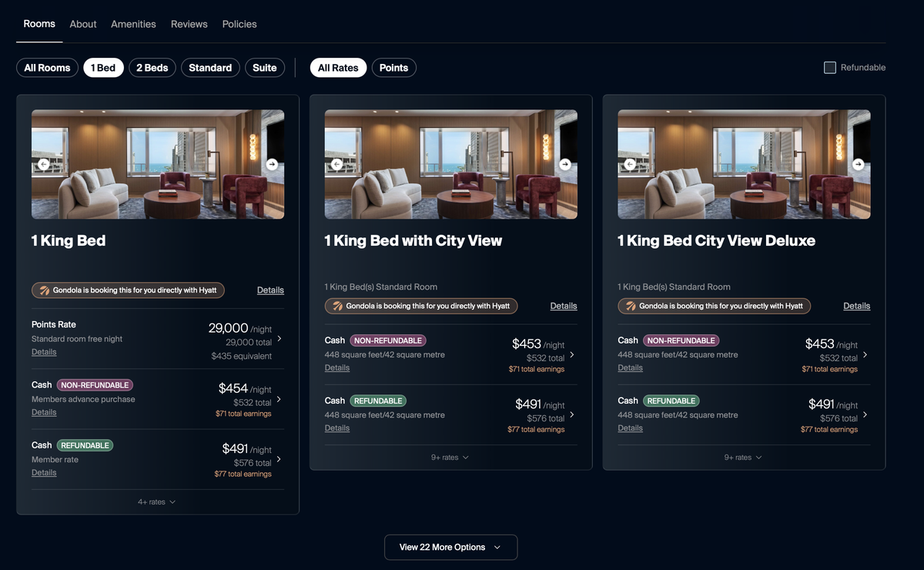
Task: Show next photo of 1 King Bed room
Action: 272,164
